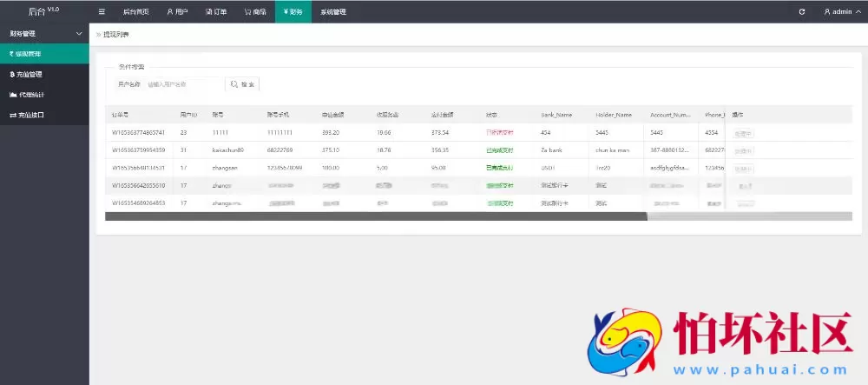Go to 后台首页 (Dashboard home)
Screen dimensions: 868x385
tap(135, 12)
